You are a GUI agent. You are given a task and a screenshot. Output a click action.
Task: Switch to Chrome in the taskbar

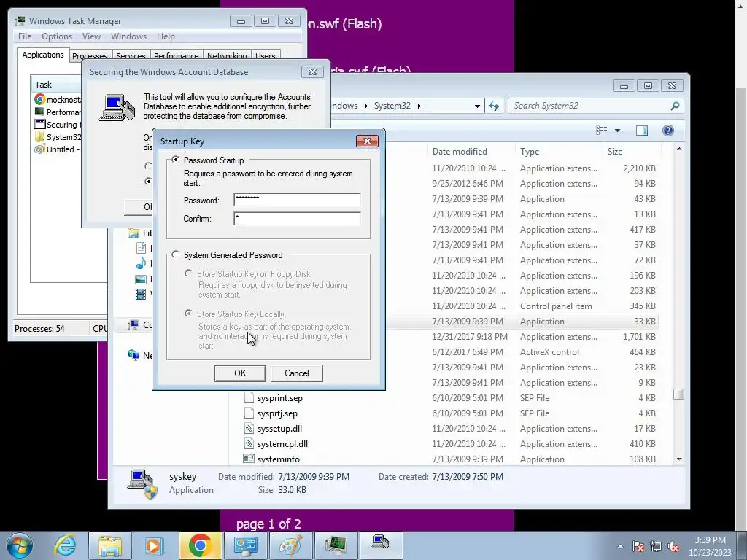200,545
